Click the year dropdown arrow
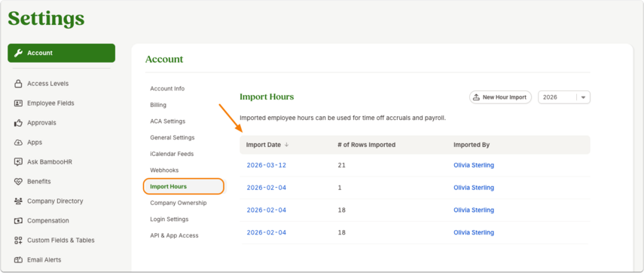Screen dimensions: 644x273 tap(584, 98)
